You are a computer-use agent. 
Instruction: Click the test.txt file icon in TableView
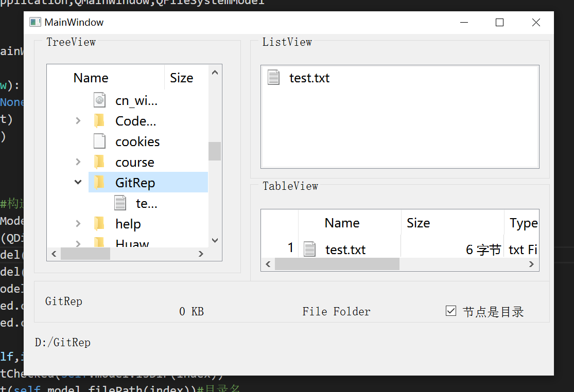(310, 249)
